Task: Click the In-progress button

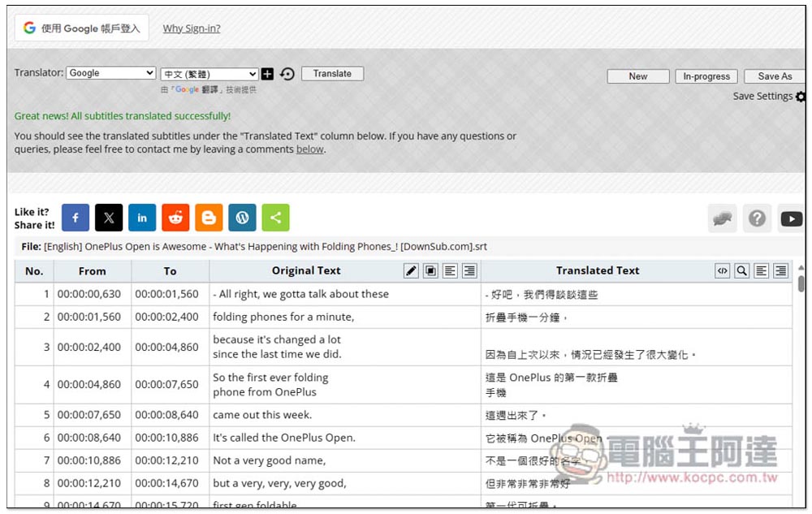Action: [x=706, y=76]
